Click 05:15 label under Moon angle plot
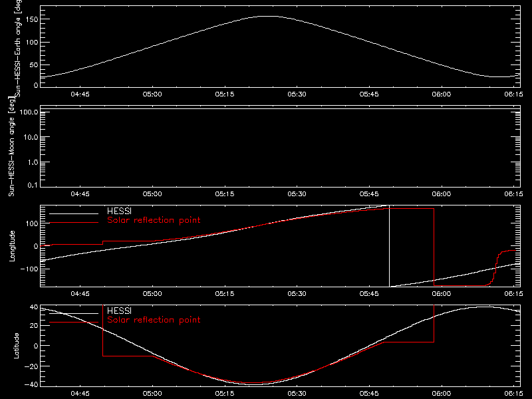The image size is (532, 399). (x=225, y=194)
